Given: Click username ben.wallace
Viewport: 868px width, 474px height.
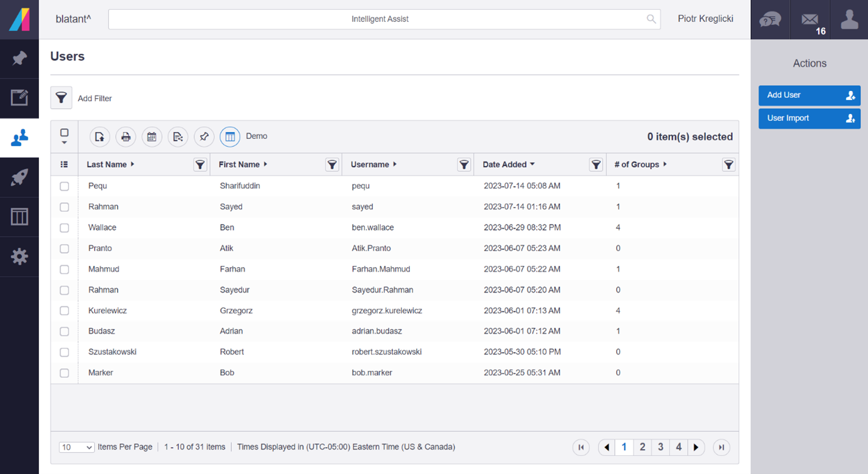Looking at the screenshot, I should point(373,228).
